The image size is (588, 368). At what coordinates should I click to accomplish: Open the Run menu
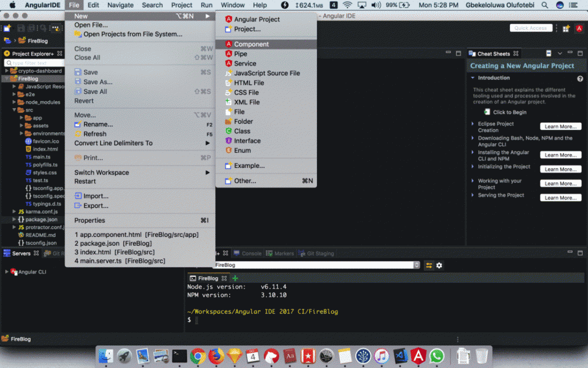(206, 5)
